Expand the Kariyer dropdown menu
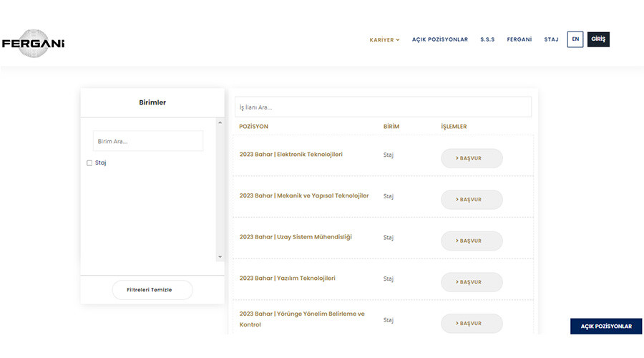Image resolution: width=644 pixels, height=358 pixels. [x=384, y=40]
